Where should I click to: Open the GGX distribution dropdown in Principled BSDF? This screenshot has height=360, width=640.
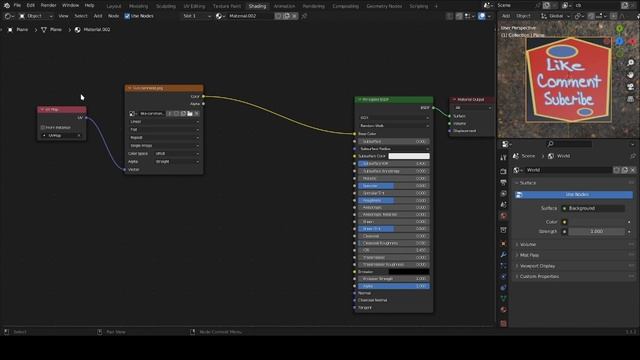(x=394, y=118)
